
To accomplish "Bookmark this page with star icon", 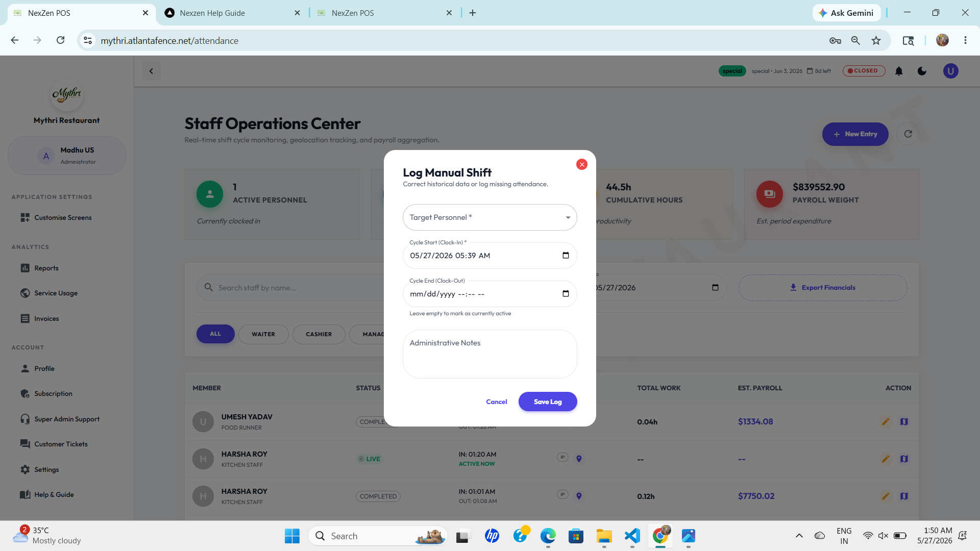I will 876,40.
